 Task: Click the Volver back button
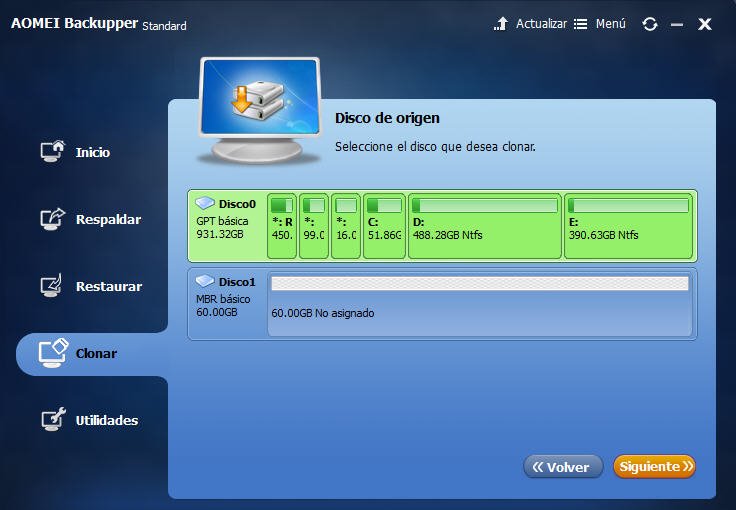pyautogui.click(x=563, y=467)
